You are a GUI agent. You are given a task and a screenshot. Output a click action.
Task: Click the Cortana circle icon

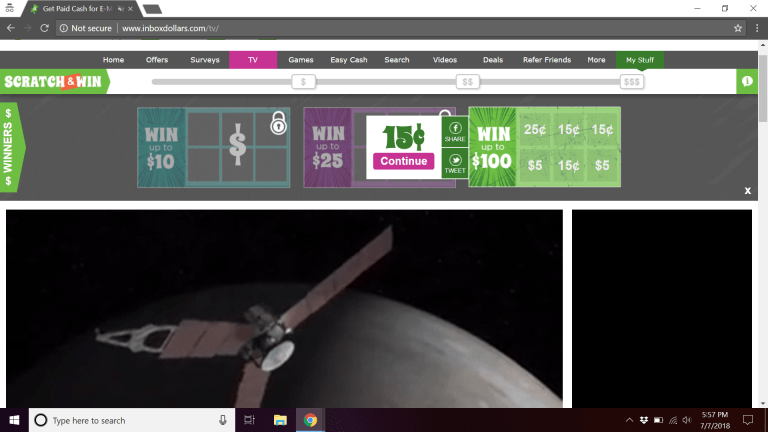(41, 420)
